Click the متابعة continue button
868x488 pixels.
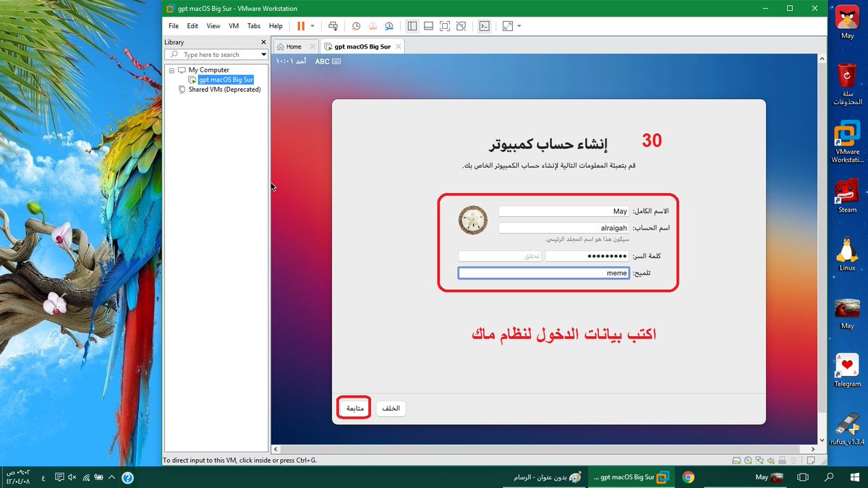354,408
